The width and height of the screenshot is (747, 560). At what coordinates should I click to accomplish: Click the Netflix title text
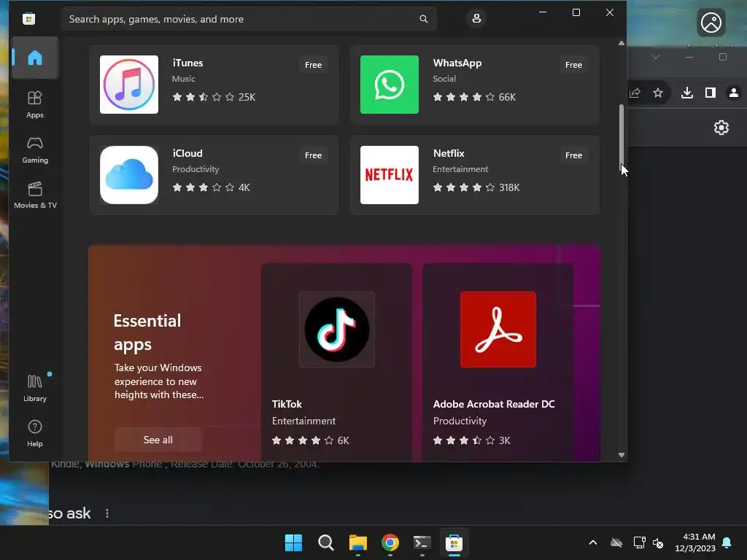pyautogui.click(x=449, y=153)
